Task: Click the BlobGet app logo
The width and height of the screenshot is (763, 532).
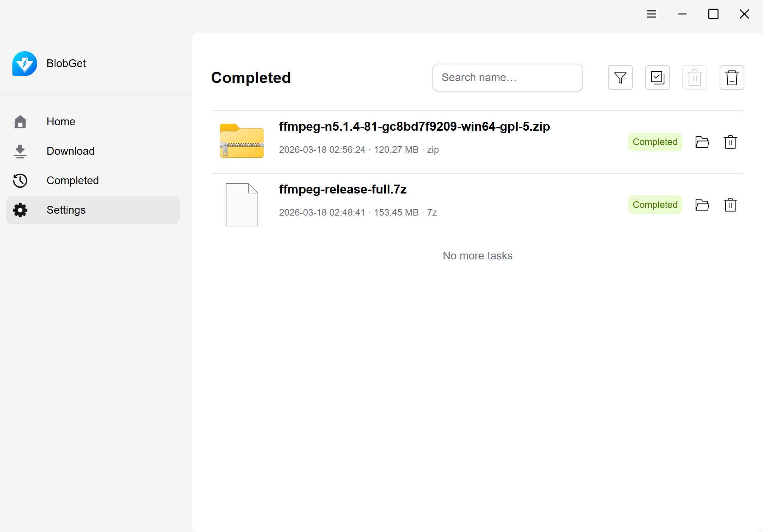Action: [25, 63]
